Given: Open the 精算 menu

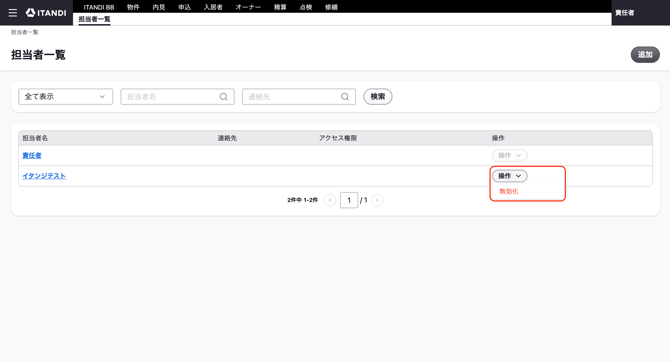Looking at the screenshot, I should tap(280, 7).
